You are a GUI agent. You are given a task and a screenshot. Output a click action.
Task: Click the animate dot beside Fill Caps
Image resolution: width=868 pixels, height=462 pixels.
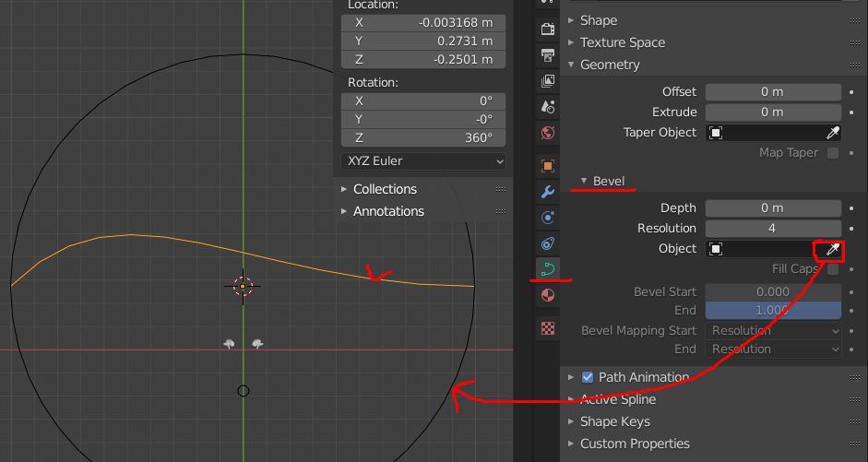(x=851, y=269)
